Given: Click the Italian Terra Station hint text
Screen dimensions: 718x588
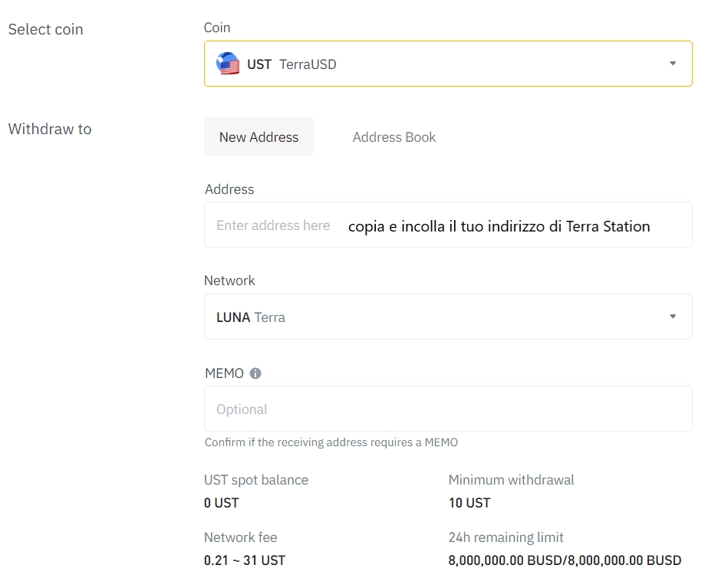Looking at the screenshot, I should (x=499, y=226).
